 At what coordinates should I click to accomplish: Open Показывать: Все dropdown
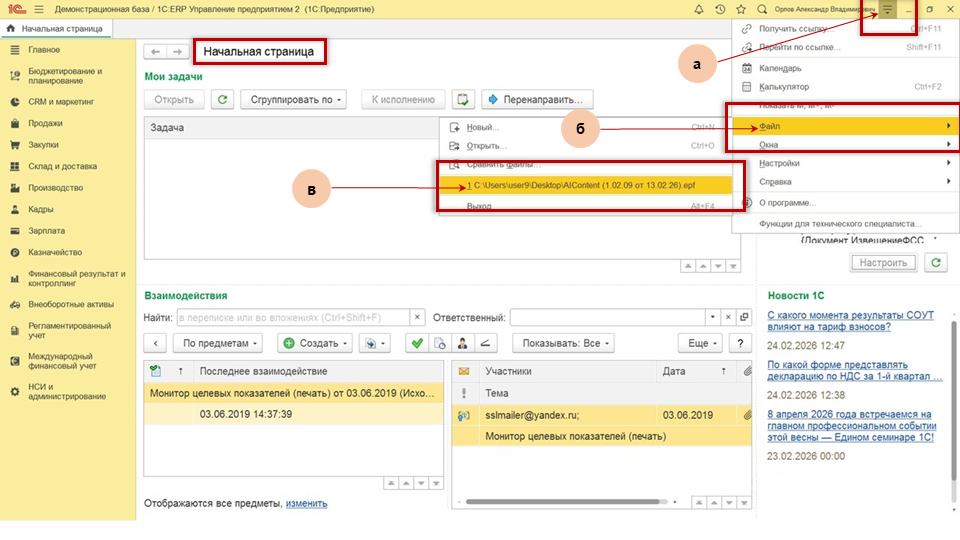click(x=563, y=343)
